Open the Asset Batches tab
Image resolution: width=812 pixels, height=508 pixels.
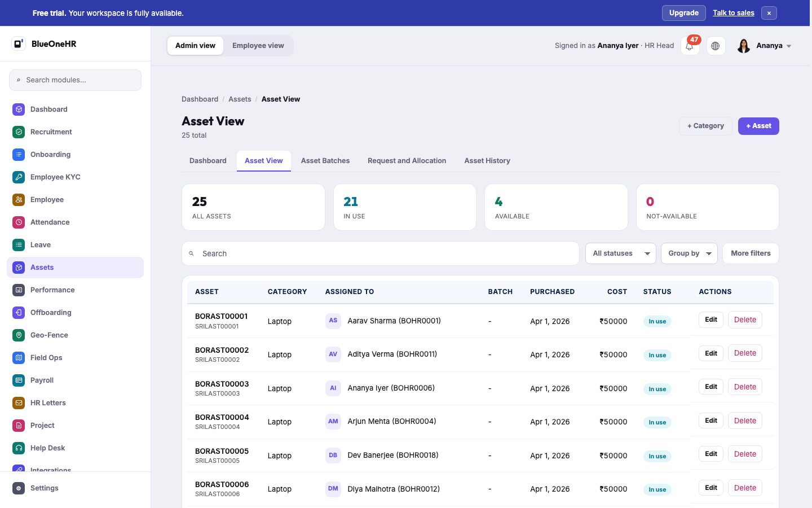325,161
